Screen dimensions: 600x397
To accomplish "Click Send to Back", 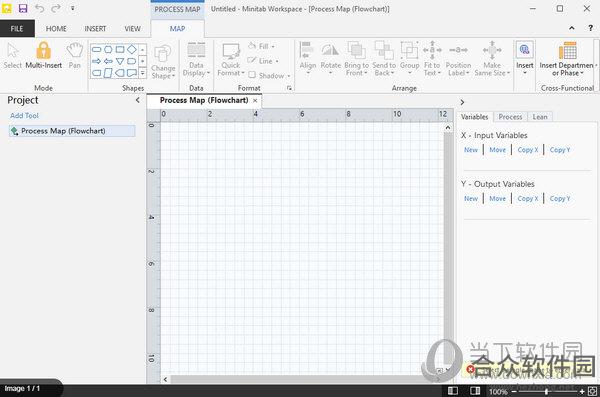I will click(384, 59).
